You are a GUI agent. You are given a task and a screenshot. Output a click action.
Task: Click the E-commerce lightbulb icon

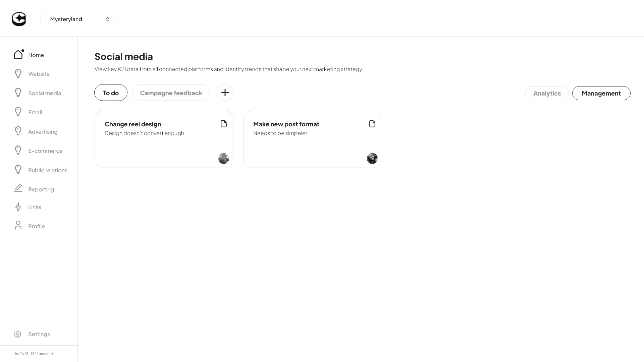tap(18, 150)
